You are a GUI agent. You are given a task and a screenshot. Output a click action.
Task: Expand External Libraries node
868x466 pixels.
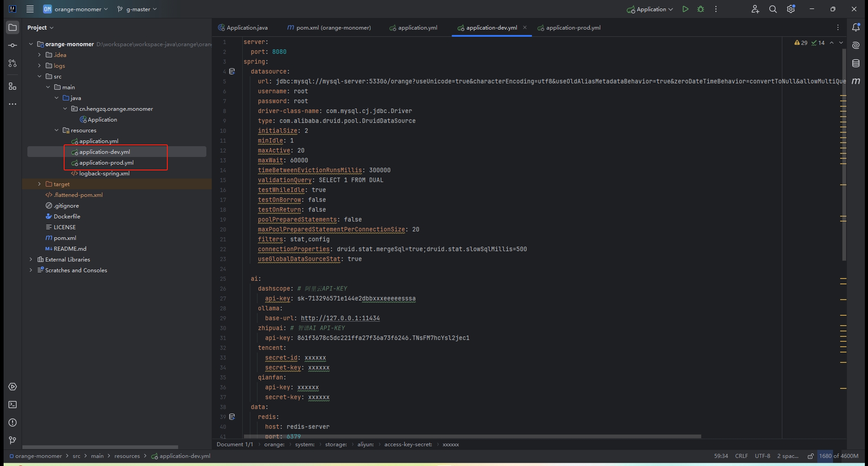pyautogui.click(x=31, y=259)
